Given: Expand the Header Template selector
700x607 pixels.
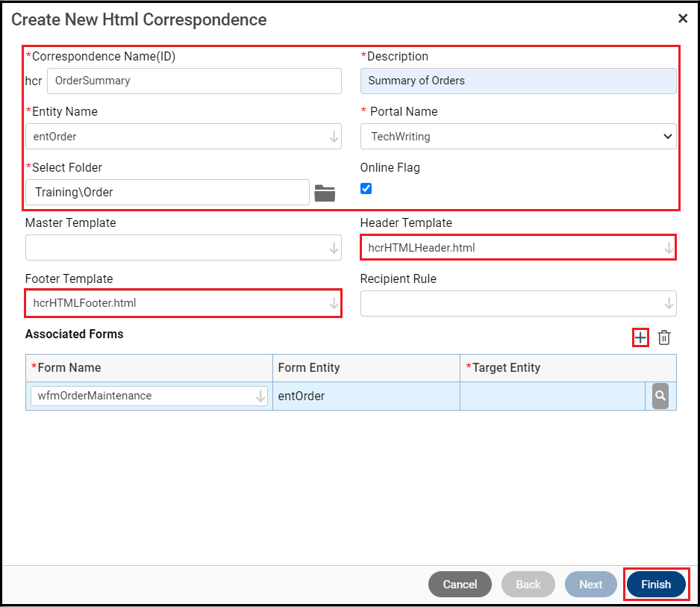Looking at the screenshot, I should click(x=666, y=247).
